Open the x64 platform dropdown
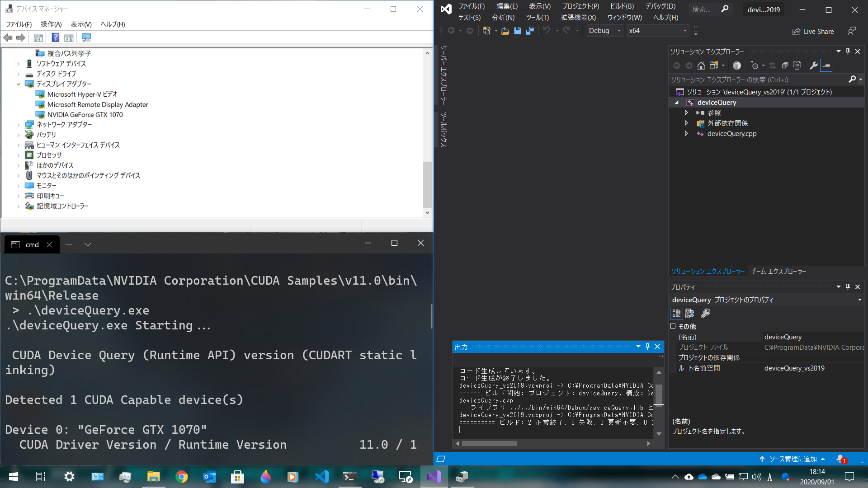The width and height of the screenshot is (868, 488). click(684, 31)
